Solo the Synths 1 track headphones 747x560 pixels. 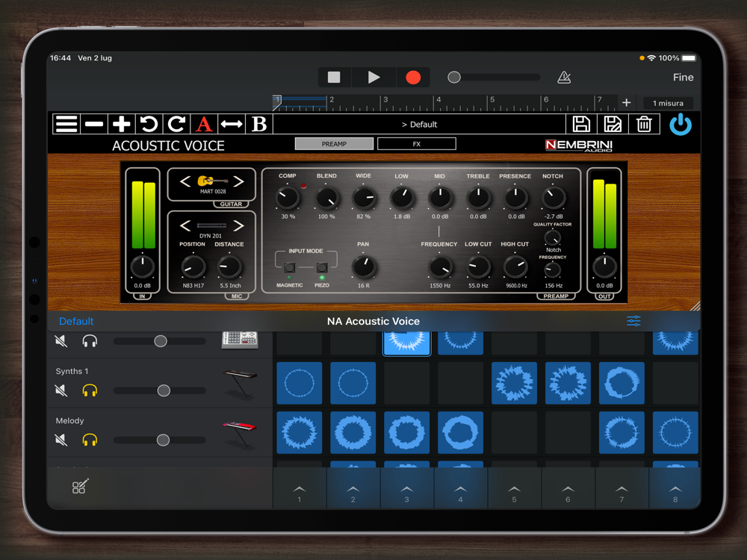pos(90,391)
